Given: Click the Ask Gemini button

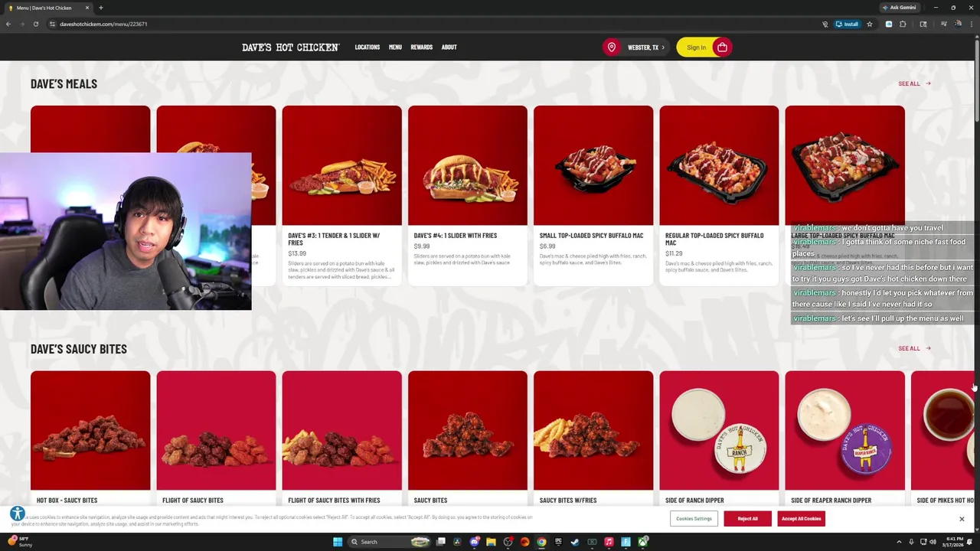Looking at the screenshot, I should 899,8.
